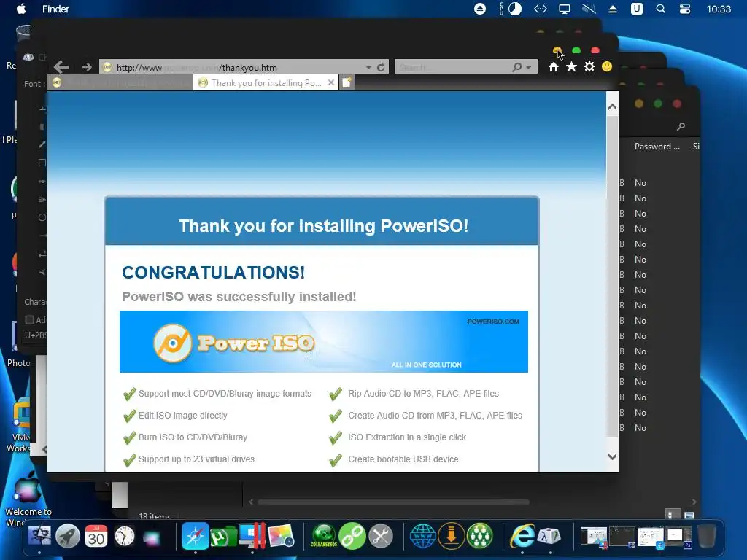Click the 'Password ...' column header in background window

pos(657,147)
